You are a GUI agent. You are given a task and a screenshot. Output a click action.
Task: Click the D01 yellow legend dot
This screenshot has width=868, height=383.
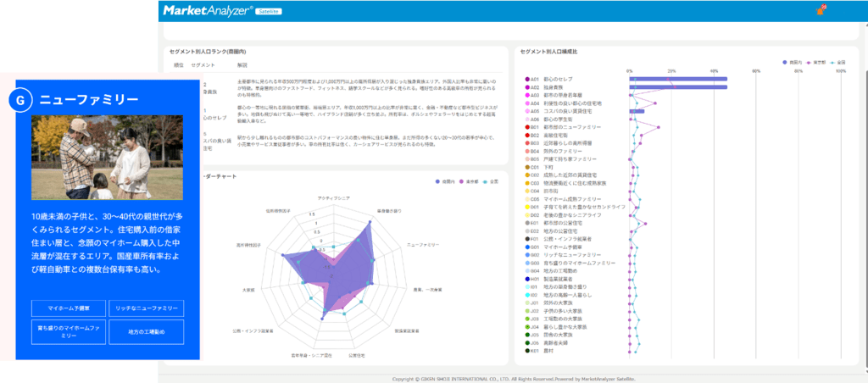click(x=526, y=207)
